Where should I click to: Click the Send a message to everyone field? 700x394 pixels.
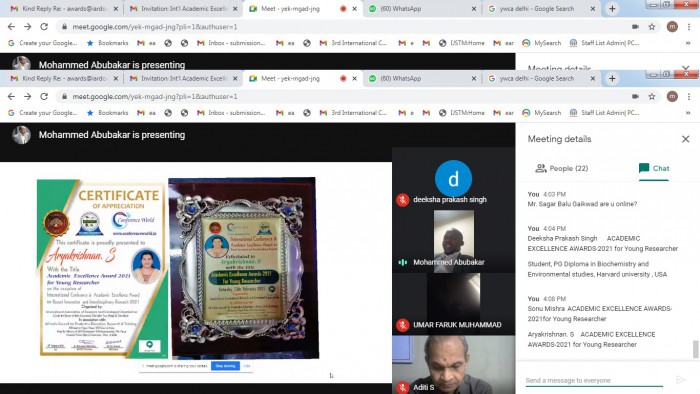pyautogui.click(x=594, y=380)
